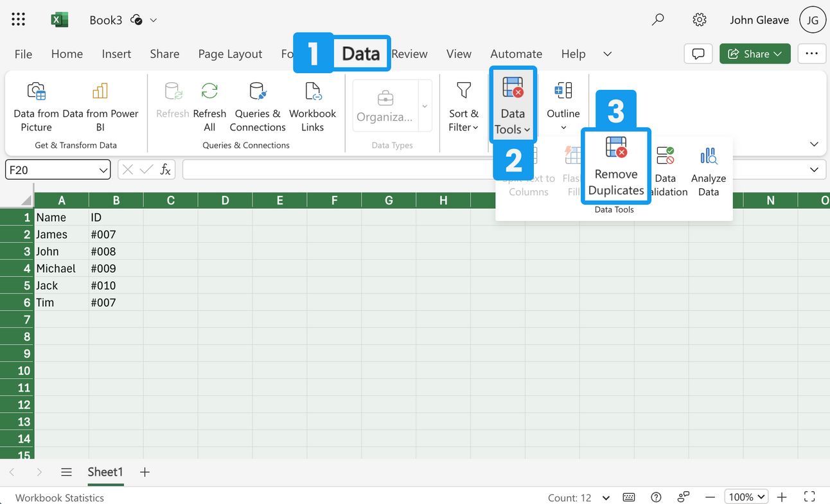Open the JG account avatar
This screenshot has height=504, width=830.
click(x=813, y=20)
